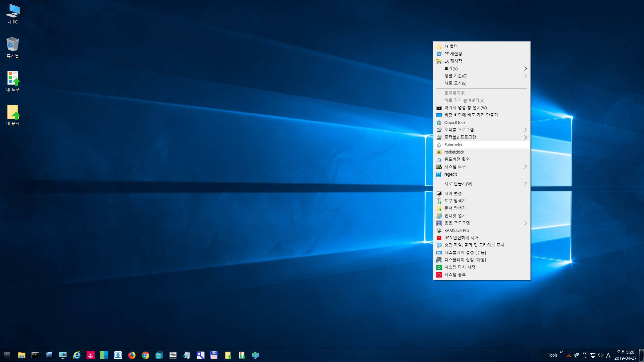644x362 pixels.
Task: Select 윈도버전 확인 menu entry
Action: click(x=482, y=159)
